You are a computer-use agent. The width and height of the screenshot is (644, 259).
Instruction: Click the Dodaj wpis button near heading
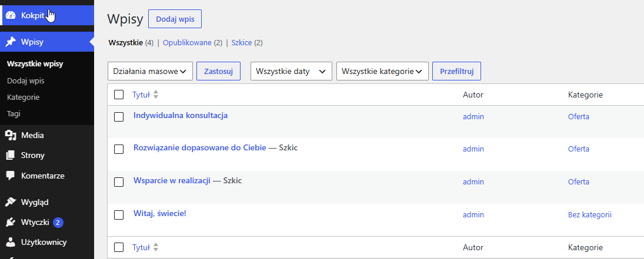coord(175,19)
